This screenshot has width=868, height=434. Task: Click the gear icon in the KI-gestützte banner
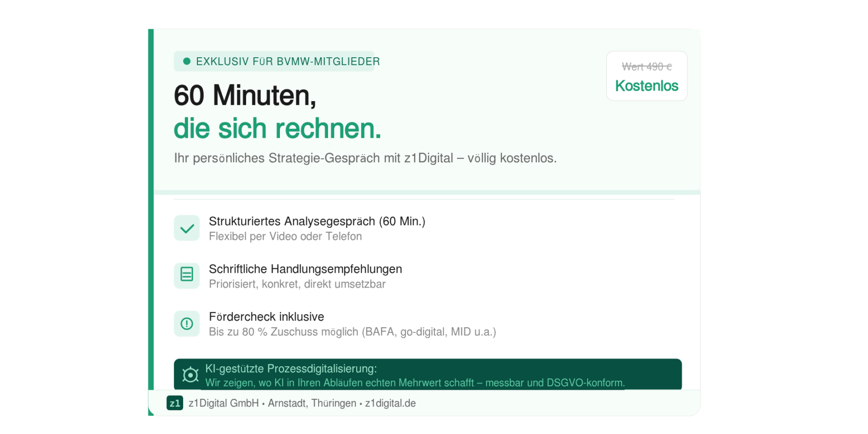(x=190, y=375)
